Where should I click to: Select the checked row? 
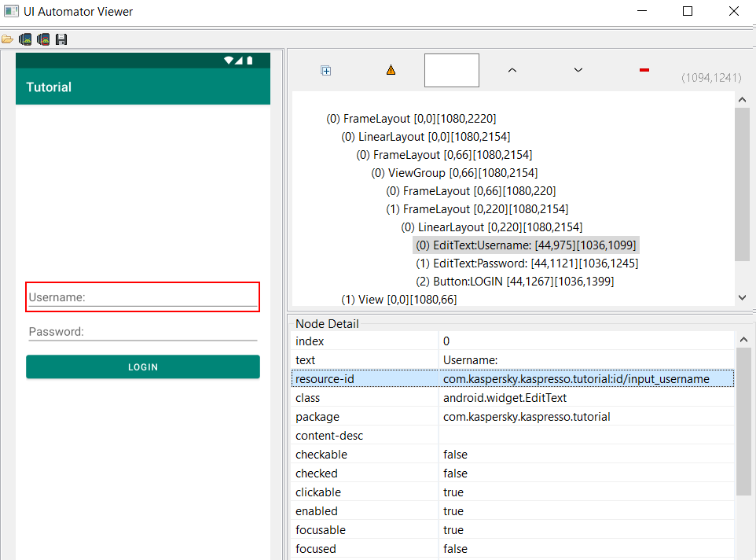[513, 473]
